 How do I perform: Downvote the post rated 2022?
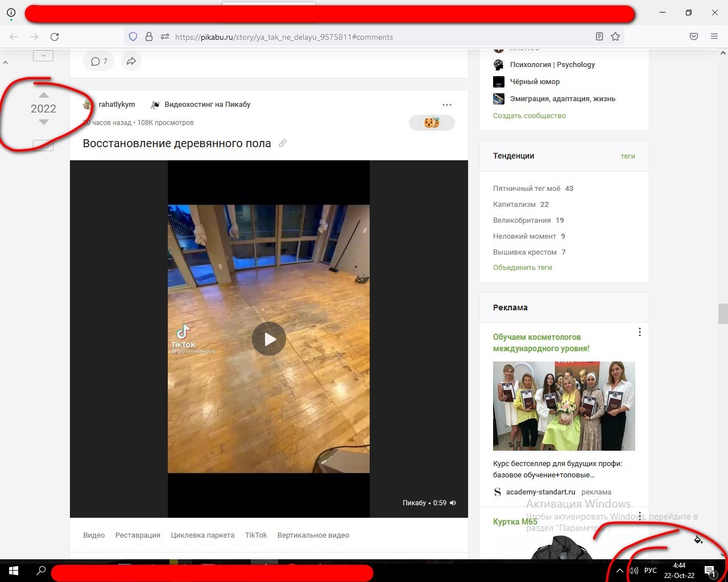pos(44,122)
